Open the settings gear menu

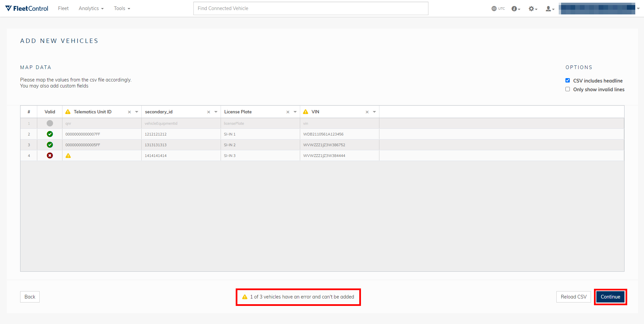[x=533, y=9]
